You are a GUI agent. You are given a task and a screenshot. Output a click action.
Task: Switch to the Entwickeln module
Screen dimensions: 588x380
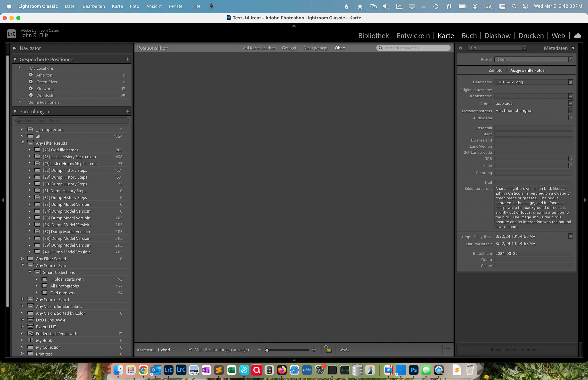413,36
